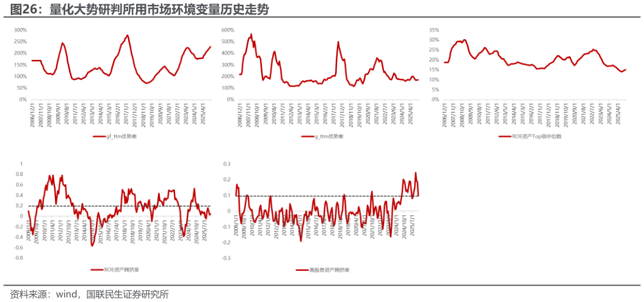Viewport: 644px width, 302px height.
Task: Click the 35% y-axis label in ROE Top chart
Action: 435,29
